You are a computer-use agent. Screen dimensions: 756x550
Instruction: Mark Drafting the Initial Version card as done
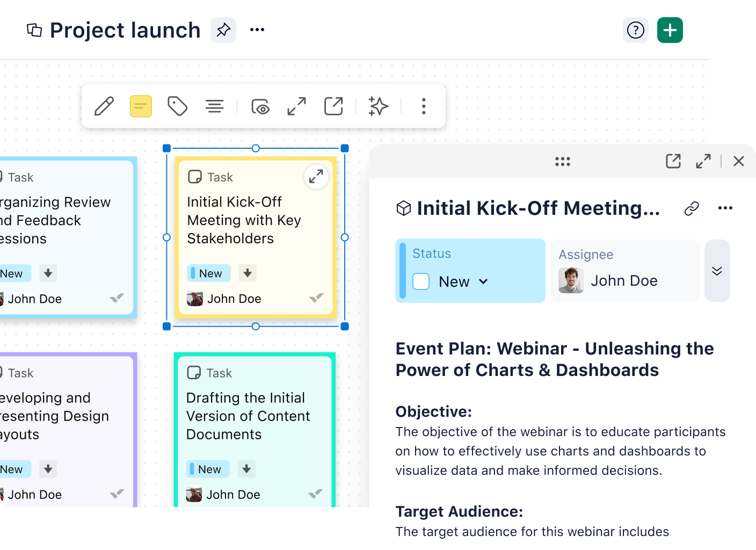point(315,494)
